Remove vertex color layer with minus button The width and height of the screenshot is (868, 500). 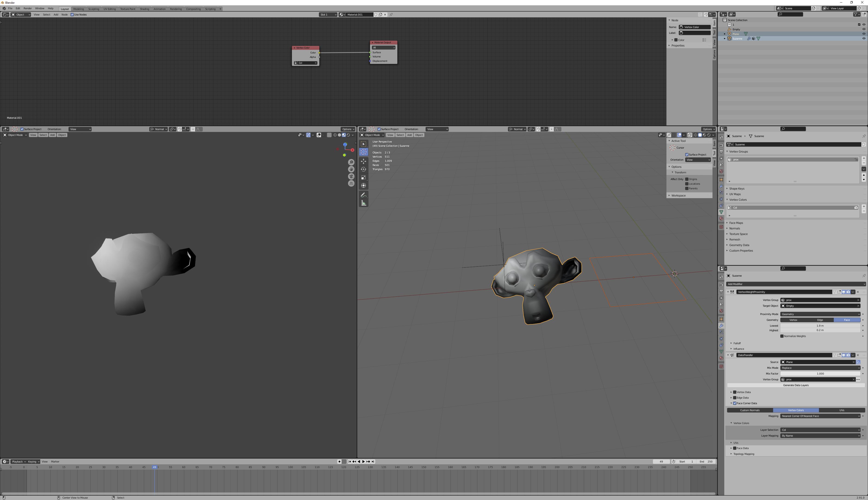pyautogui.click(x=864, y=211)
